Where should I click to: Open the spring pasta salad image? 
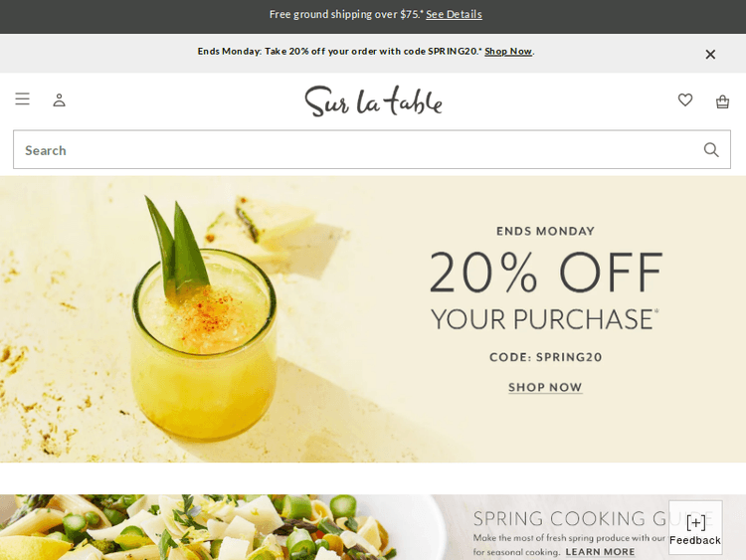tap(219, 527)
